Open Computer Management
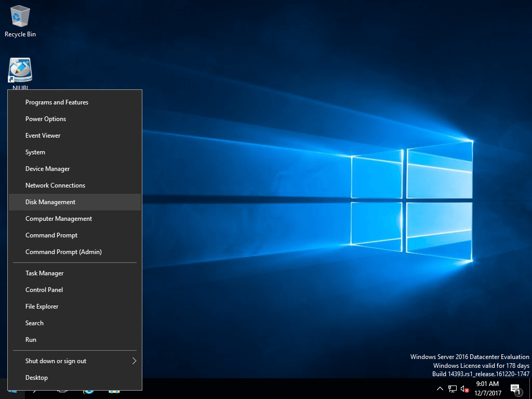532x399 pixels. click(75, 219)
